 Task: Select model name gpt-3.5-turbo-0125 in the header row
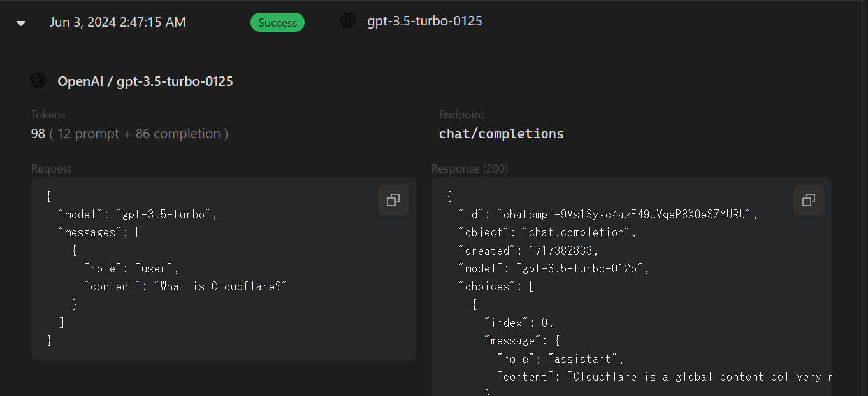(424, 21)
